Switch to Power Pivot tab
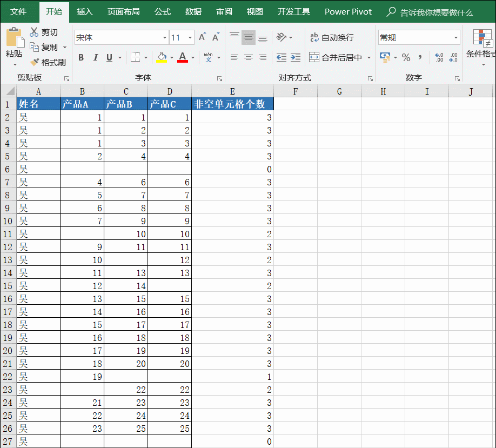Image resolution: width=496 pixels, height=448 pixels. click(348, 12)
